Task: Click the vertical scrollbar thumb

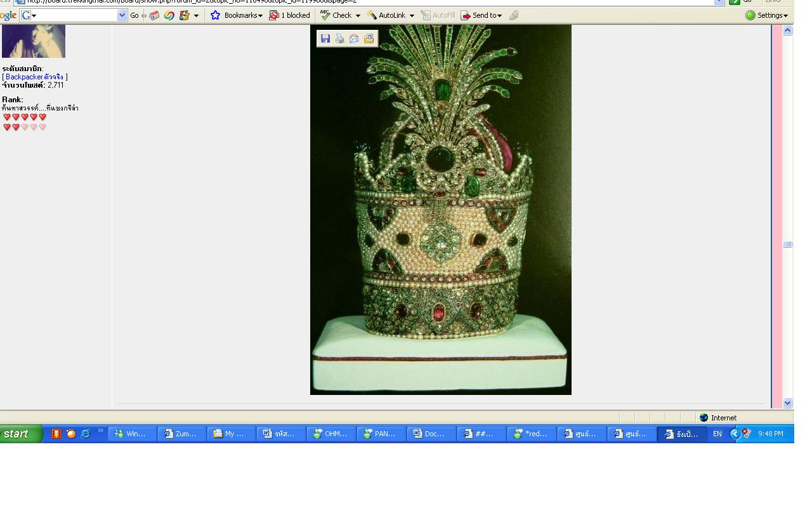Action: coord(788,244)
